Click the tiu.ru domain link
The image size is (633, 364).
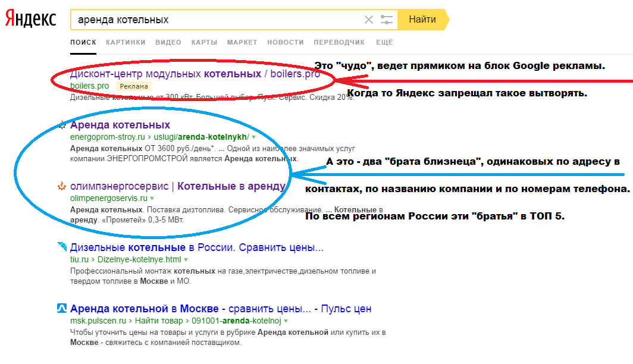click(79, 259)
